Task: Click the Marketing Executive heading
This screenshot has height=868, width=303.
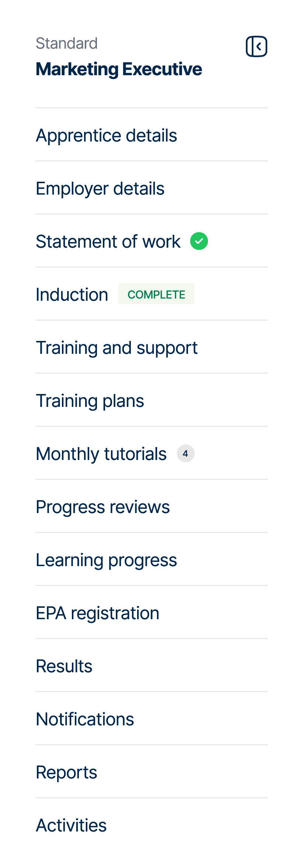Action: (x=119, y=69)
